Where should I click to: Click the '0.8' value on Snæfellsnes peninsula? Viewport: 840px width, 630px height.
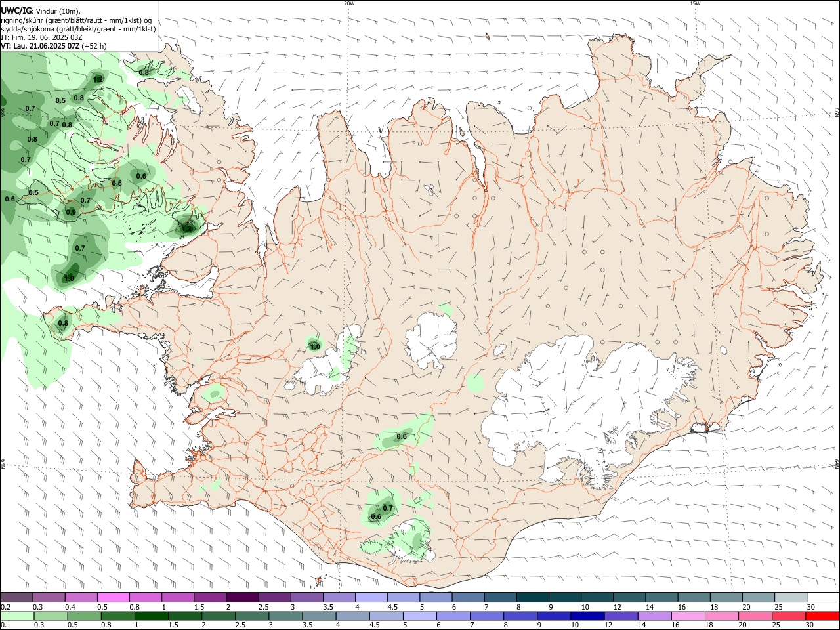(x=63, y=323)
